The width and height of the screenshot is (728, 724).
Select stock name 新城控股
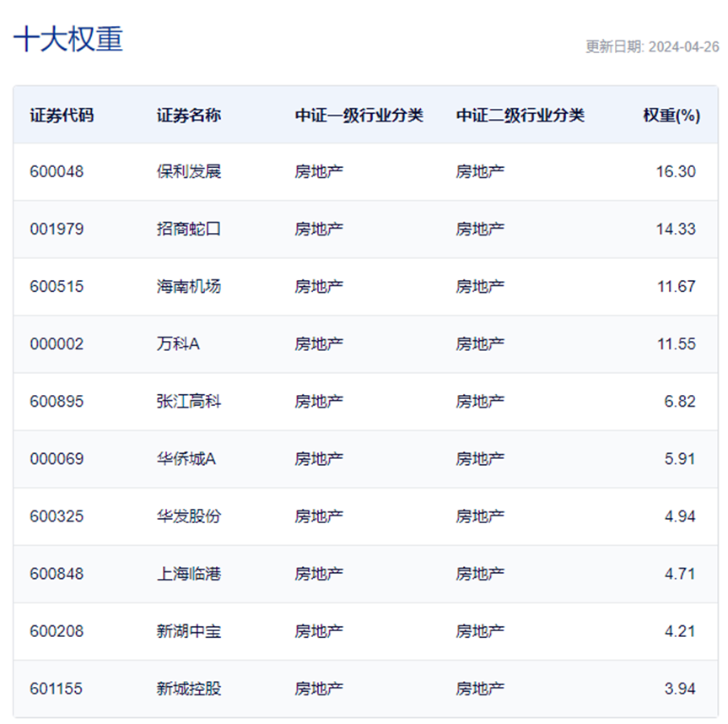click(188, 689)
